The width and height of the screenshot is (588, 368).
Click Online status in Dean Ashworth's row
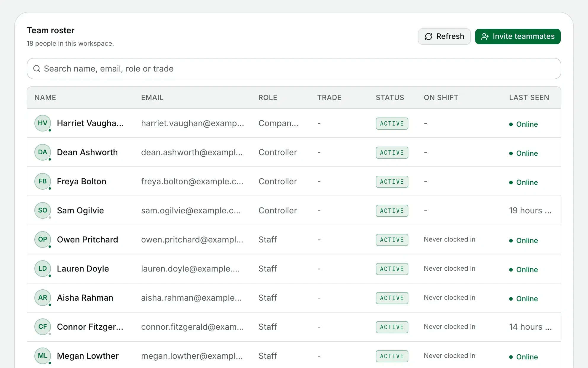[x=523, y=153]
